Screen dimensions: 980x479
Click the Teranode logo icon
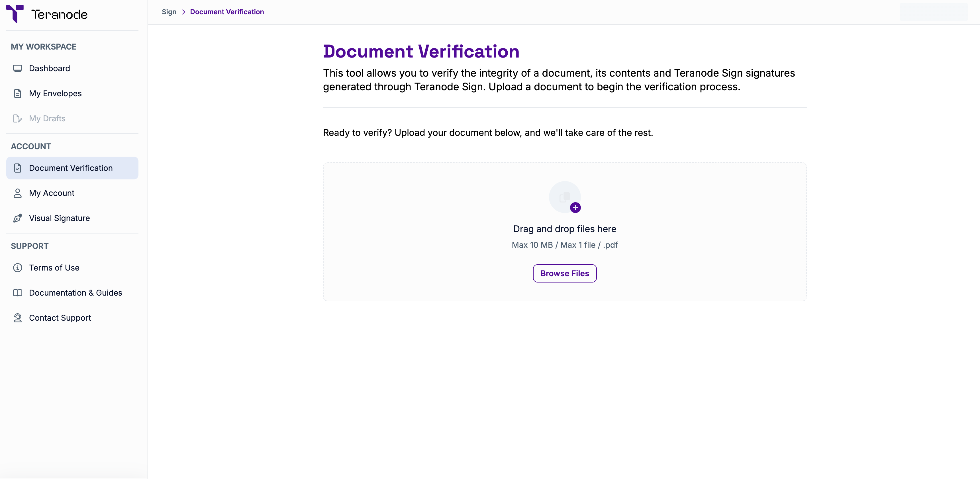point(15,14)
